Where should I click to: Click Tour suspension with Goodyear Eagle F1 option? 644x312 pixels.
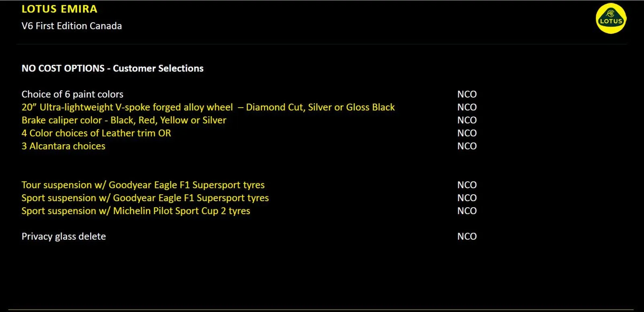pos(143,185)
